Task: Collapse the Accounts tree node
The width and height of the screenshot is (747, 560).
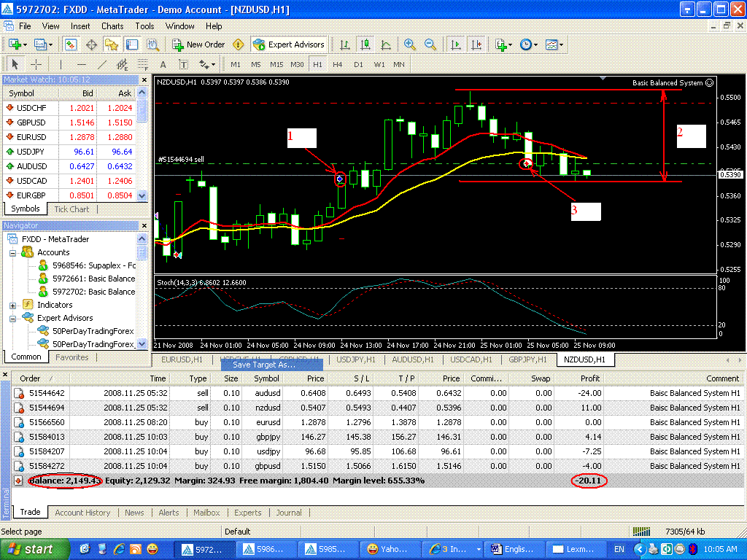Action: click(12, 252)
